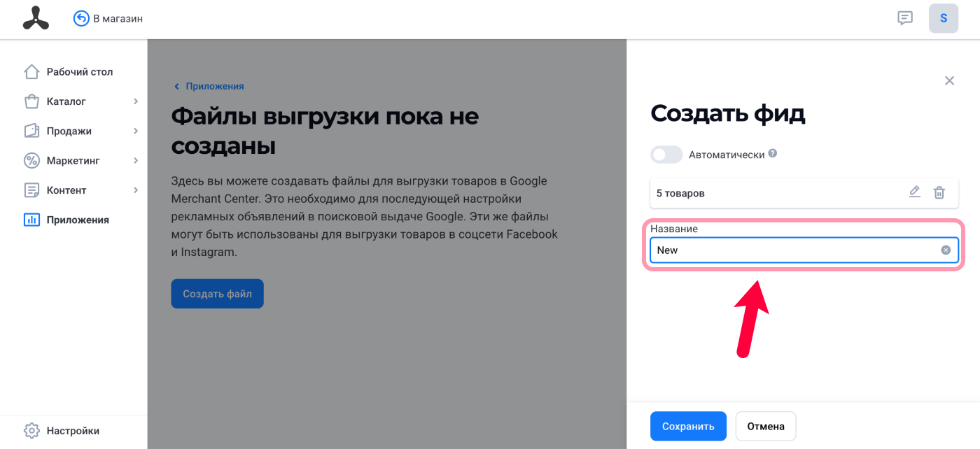Click the Настройки gear icon

coord(31,431)
